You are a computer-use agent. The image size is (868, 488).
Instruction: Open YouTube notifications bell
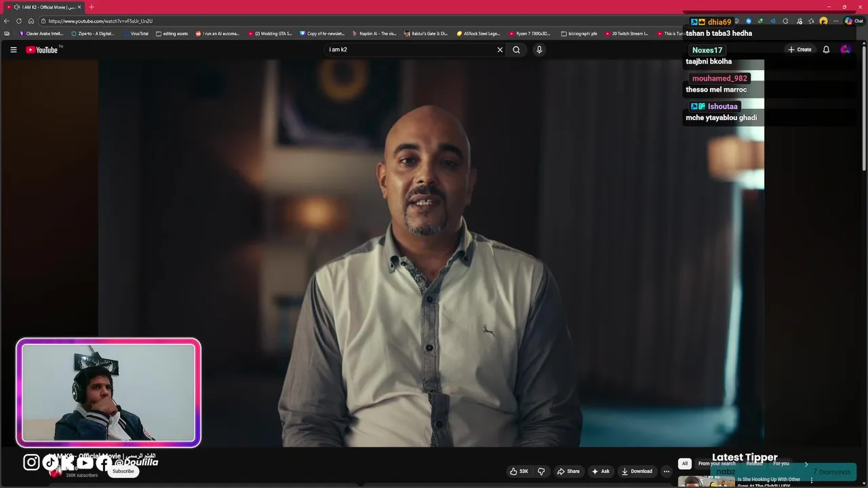click(826, 49)
